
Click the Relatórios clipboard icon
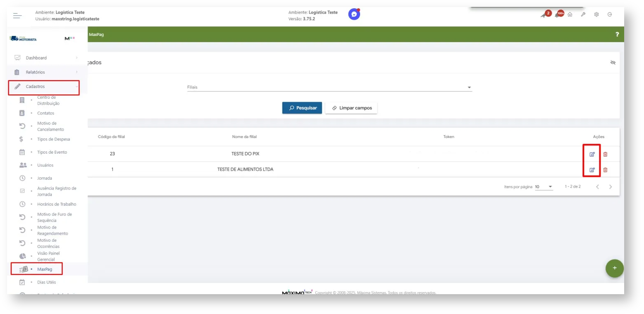(x=17, y=72)
